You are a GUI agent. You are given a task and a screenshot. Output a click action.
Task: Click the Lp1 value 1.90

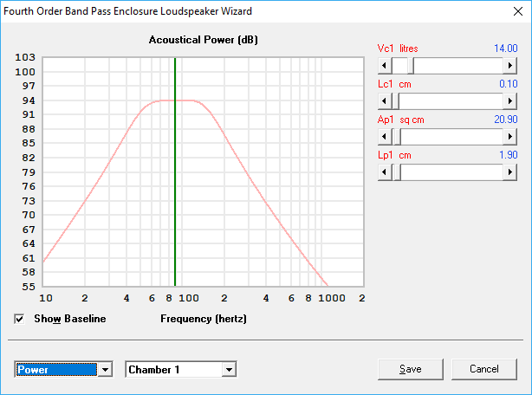point(509,155)
